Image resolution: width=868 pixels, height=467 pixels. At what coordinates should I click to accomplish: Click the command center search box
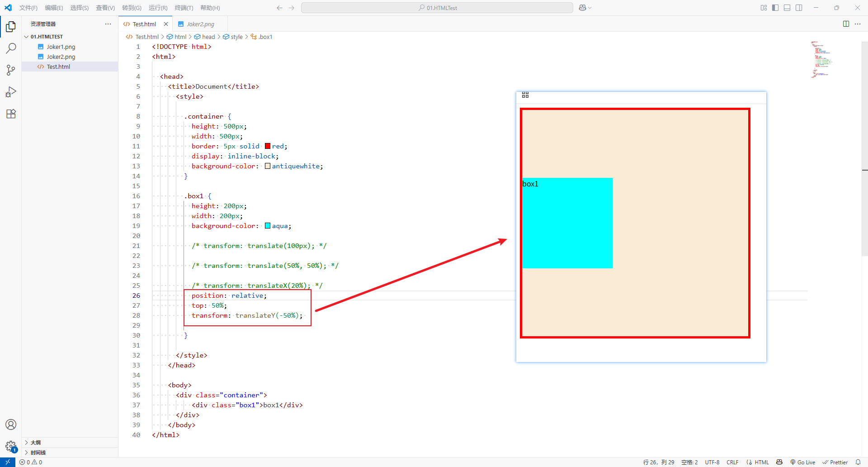click(437, 8)
